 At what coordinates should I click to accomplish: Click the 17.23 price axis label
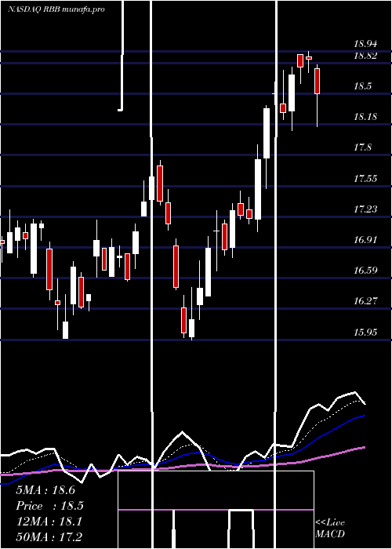click(x=366, y=209)
